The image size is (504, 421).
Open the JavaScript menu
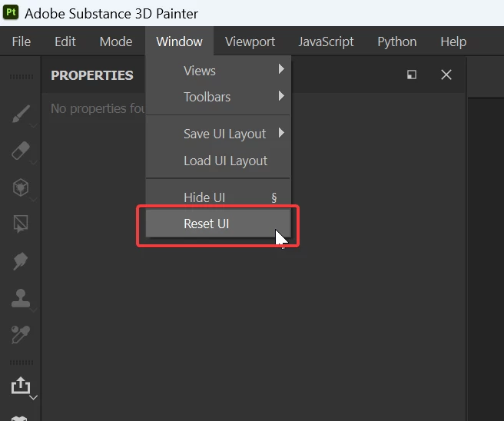pos(326,41)
